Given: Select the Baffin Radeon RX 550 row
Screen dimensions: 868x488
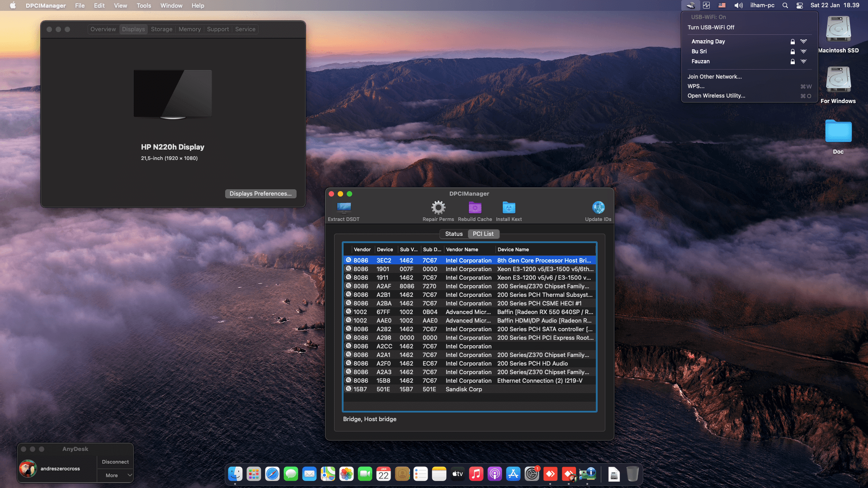Looking at the screenshot, I should [x=469, y=312].
